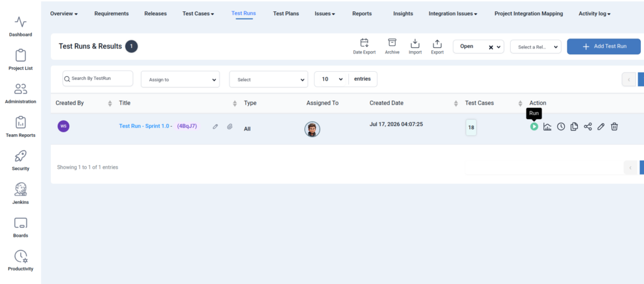Click the copy test run icon
644x284 pixels.
click(x=574, y=127)
